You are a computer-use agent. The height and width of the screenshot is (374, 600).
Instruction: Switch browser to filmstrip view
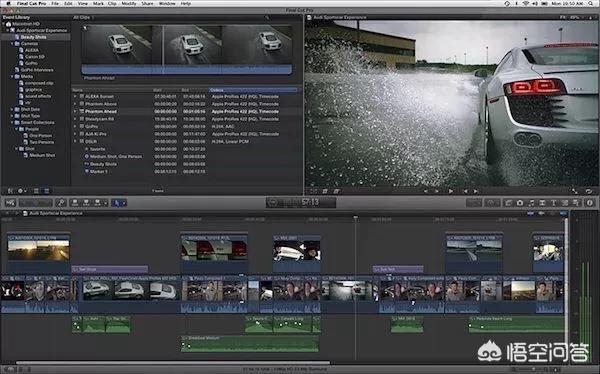36,191
